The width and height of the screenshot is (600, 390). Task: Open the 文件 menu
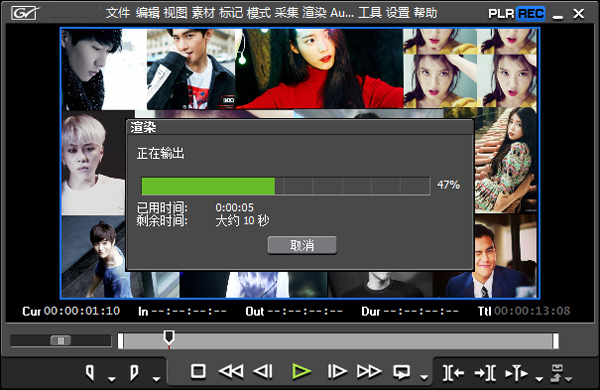tap(118, 13)
